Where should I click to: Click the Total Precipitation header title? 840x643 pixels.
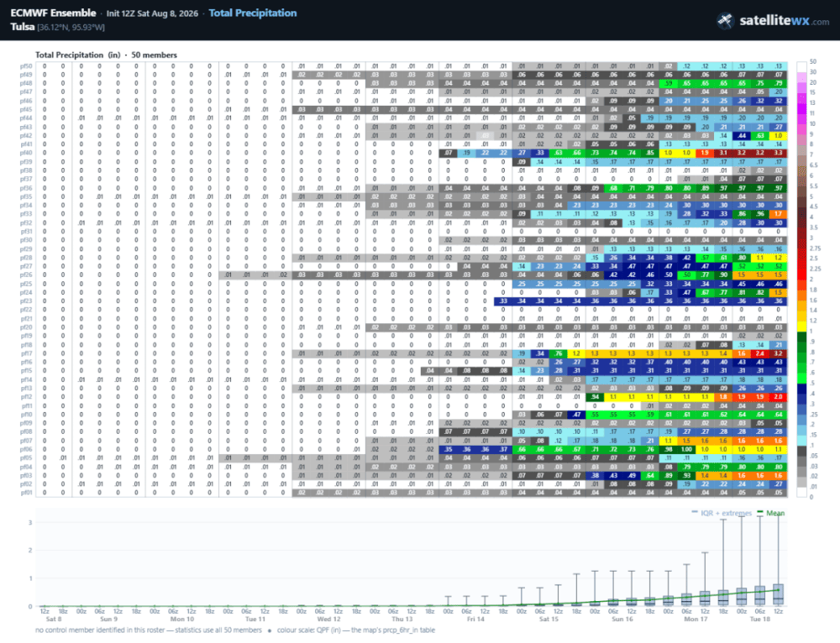(252, 13)
